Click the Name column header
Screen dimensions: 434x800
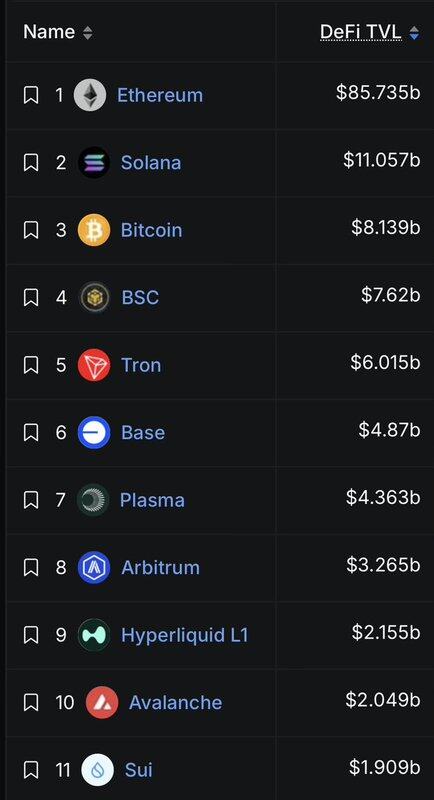pyautogui.click(x=49, y=32)
